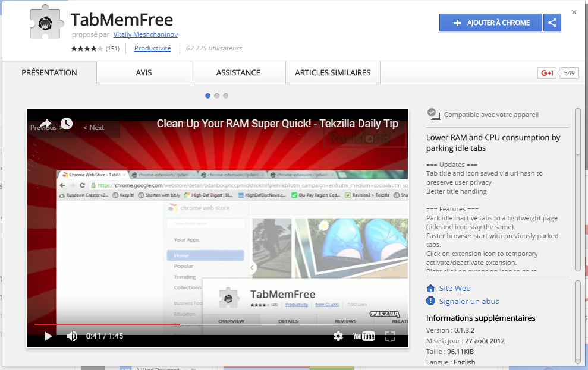Close the extension details dialog
This screenshot has width=588, height=370.
pyautogui.click(x=574, y=12)
